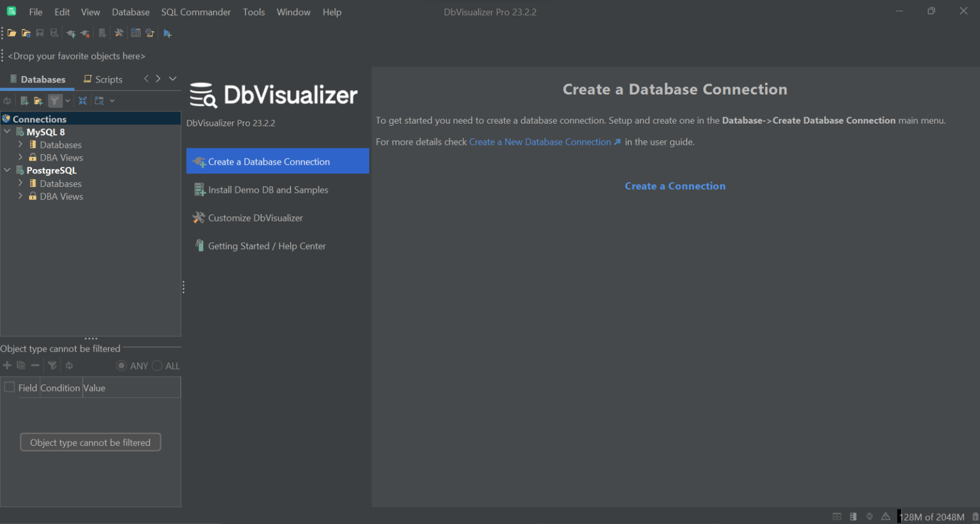Select the ALL radio button
980x524 pixels.
[157, 366]
